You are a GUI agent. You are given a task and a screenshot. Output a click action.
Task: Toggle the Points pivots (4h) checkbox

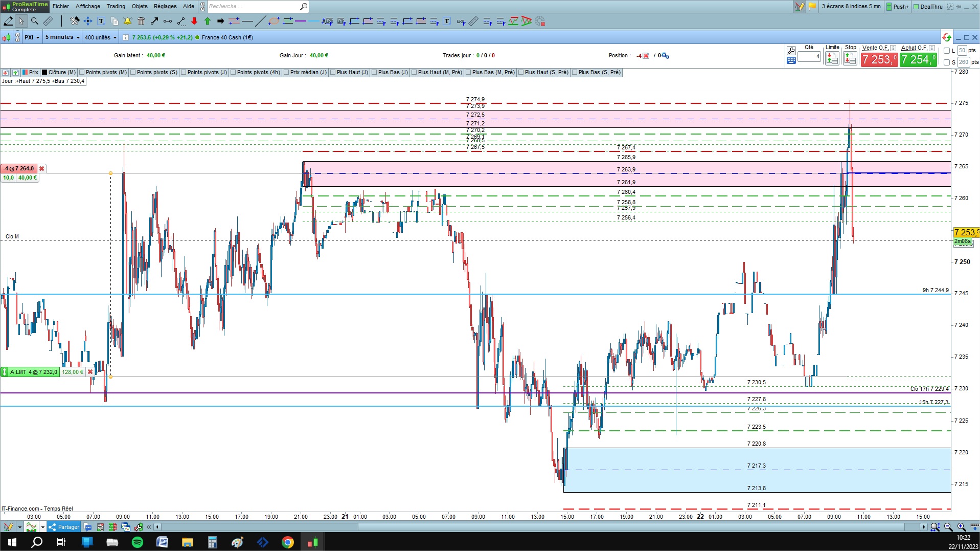point(234,73)
